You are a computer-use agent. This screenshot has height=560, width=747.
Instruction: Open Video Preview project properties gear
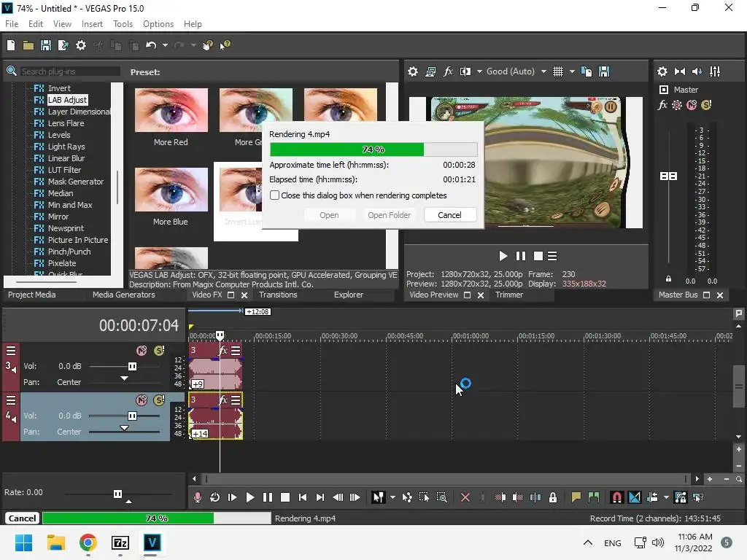(413, 72)
